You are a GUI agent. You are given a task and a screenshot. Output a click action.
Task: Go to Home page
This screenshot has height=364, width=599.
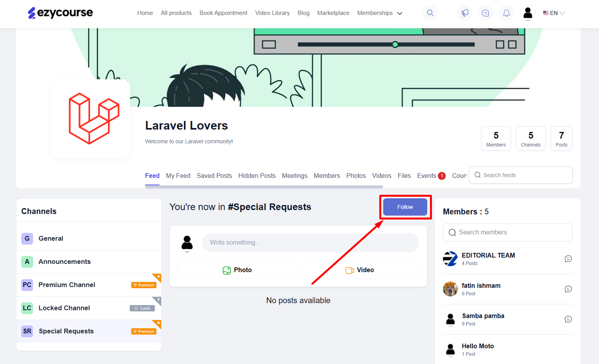pyautogui.click(x=145, y=13)
